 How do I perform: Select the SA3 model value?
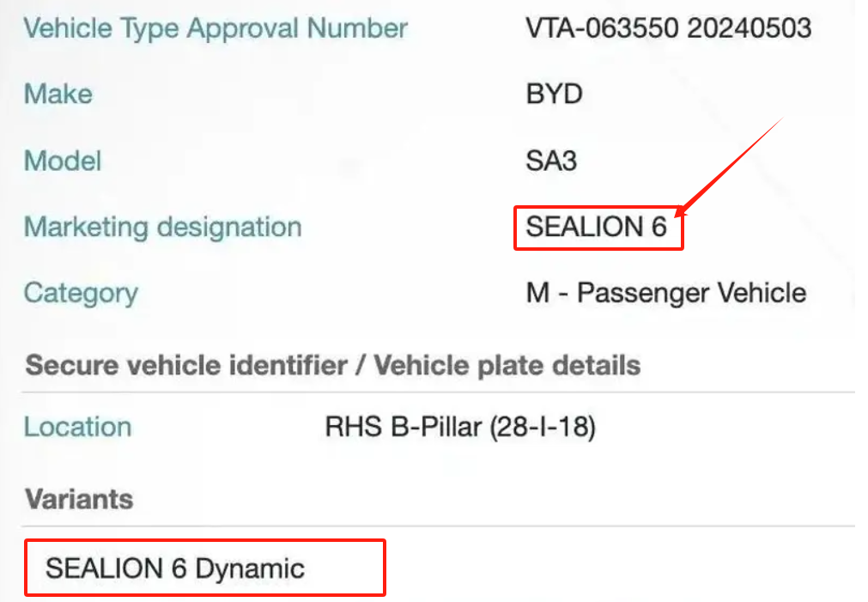(x=551, y=161)
